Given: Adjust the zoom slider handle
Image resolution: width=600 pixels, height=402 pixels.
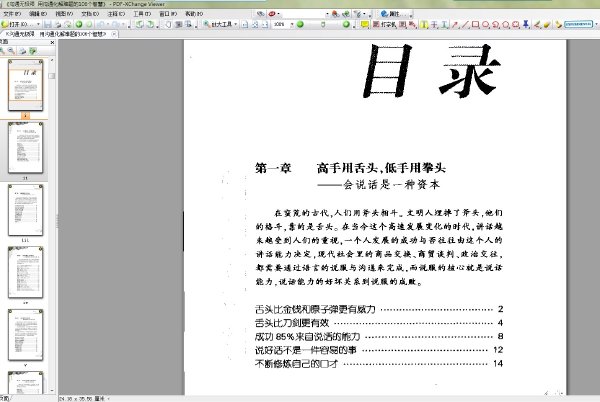Looking at the screenshot, I should click(x=323, y=24).
